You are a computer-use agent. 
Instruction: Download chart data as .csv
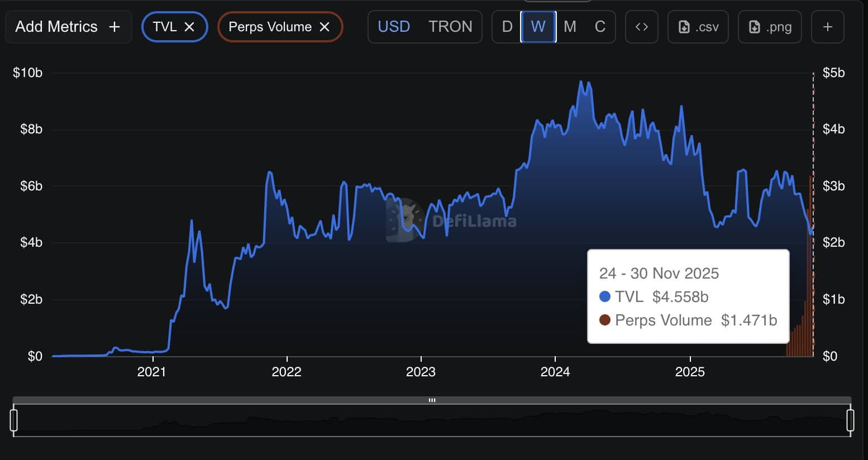click(698, 27)
